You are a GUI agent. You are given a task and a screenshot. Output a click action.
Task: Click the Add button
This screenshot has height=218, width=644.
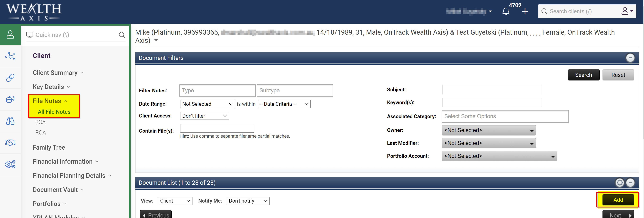(618, 200)
